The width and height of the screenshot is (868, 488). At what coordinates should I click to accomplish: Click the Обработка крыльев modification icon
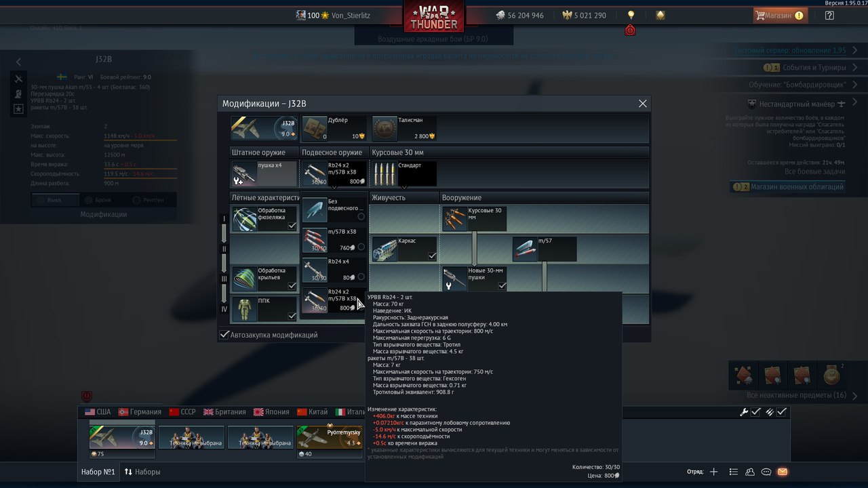(x=244, y=279)
